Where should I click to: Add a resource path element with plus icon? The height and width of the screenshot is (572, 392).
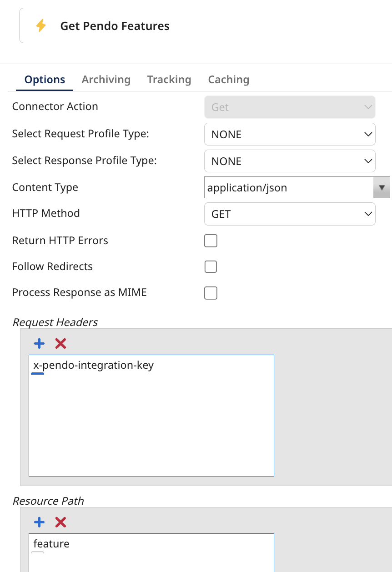click(x=40, y=522)
